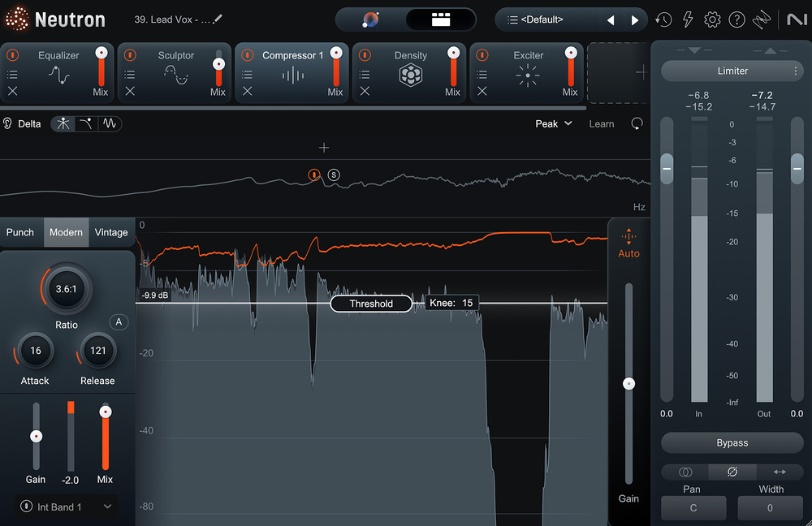
Task: Click the Learn button
Action: coord(601,123)
